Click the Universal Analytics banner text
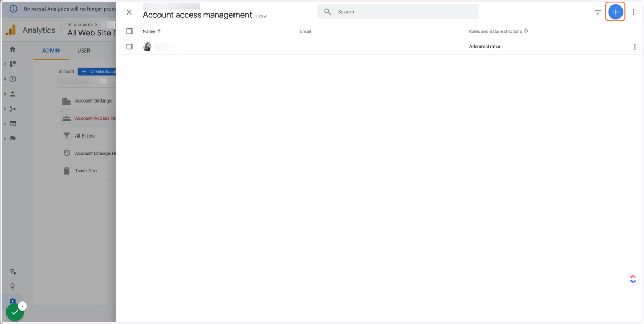Image resolution: width=644 pixels, height=324 pixels. tap(70, 9)
